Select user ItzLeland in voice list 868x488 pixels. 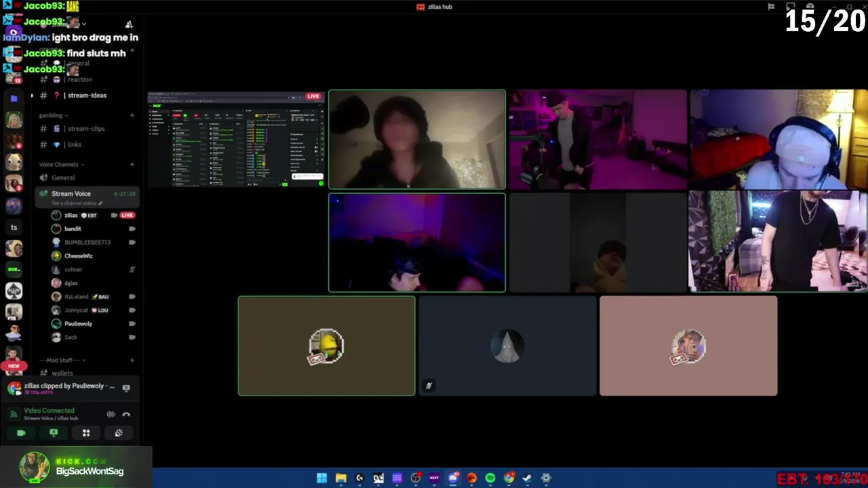pyautogui.click(x=76, y=296)
